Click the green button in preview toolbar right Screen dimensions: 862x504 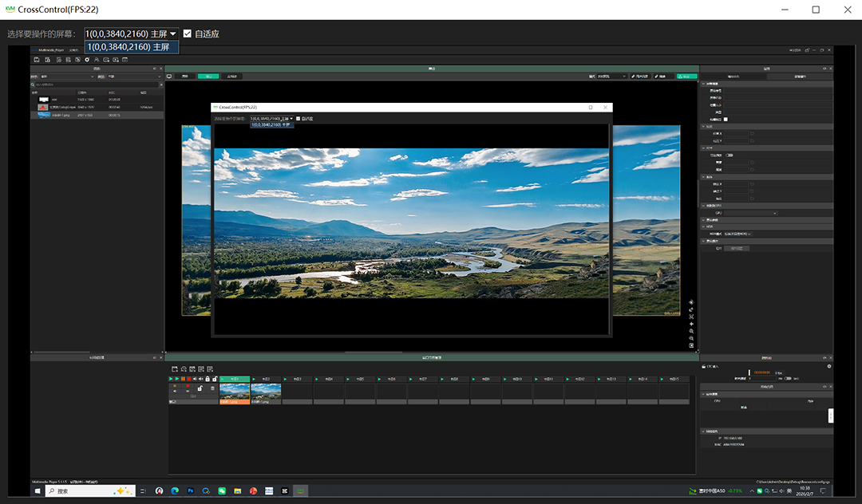tap(686, 77)
